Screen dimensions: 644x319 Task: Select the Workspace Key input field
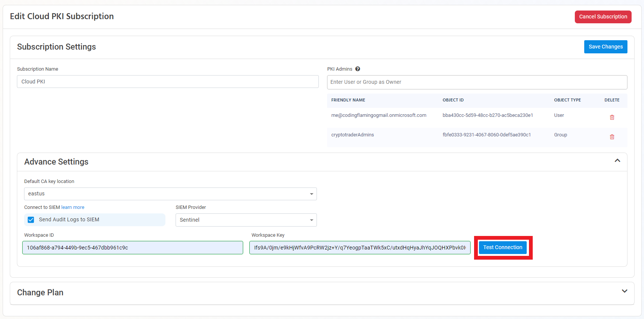(360, 248)
